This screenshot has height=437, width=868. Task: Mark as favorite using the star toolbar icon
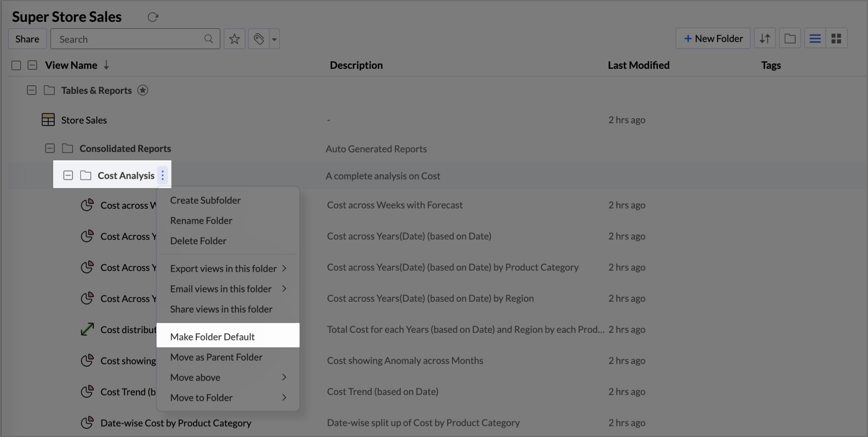pyautogui.click(x=235, y=39)
